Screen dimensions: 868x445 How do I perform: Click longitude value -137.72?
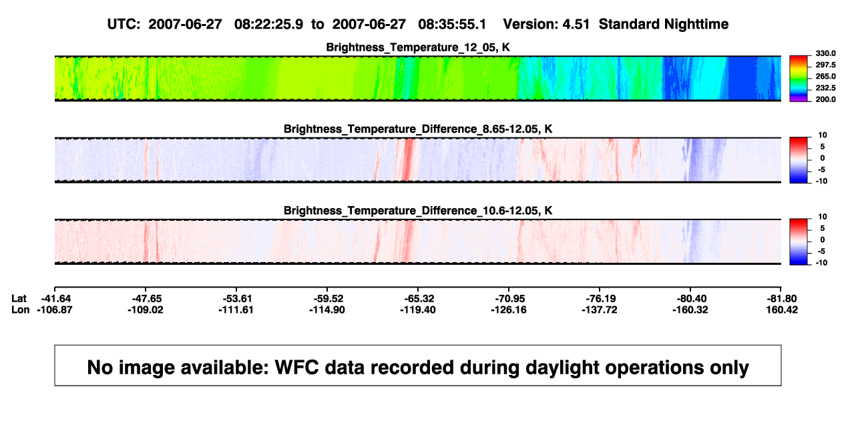coord(600,310)
